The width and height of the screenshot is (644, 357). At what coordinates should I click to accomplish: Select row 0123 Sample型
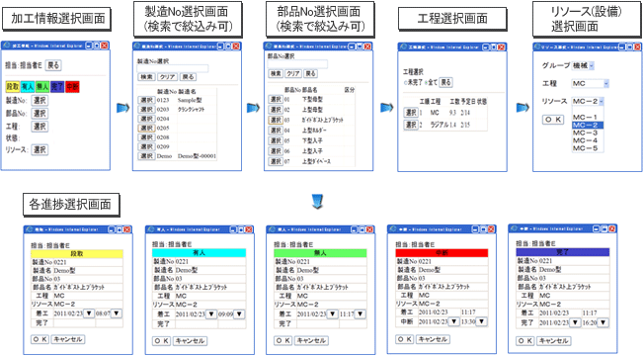(x=146, y=100)
